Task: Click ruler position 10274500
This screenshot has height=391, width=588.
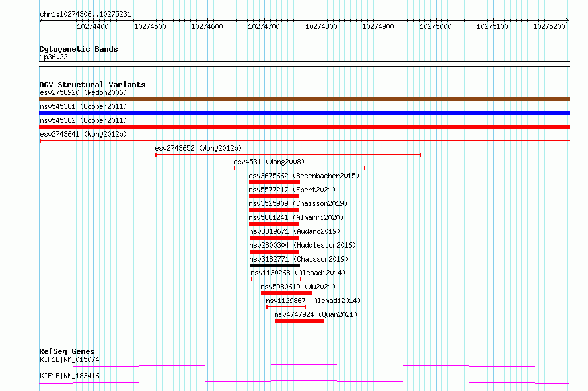Action: point(150,26)
